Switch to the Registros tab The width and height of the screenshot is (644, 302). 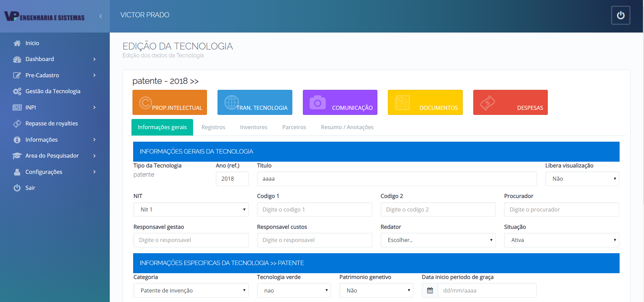[213, 127]
